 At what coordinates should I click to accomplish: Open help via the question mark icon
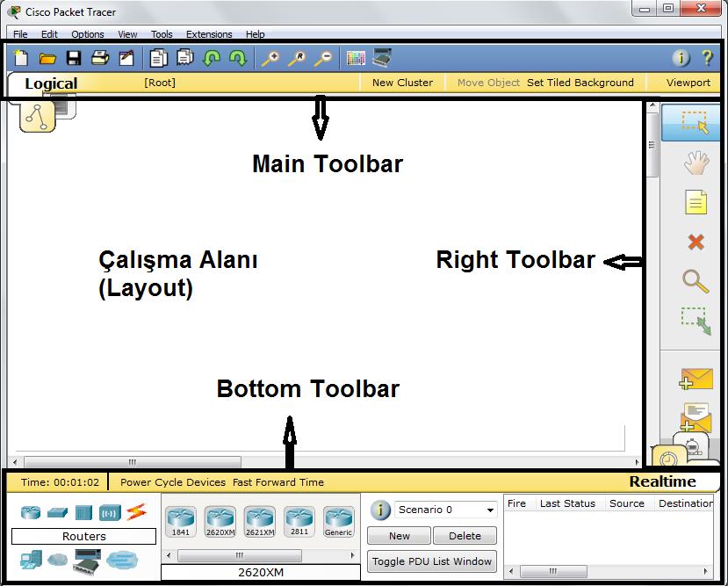pyautogui.click(x=707, y=58)
